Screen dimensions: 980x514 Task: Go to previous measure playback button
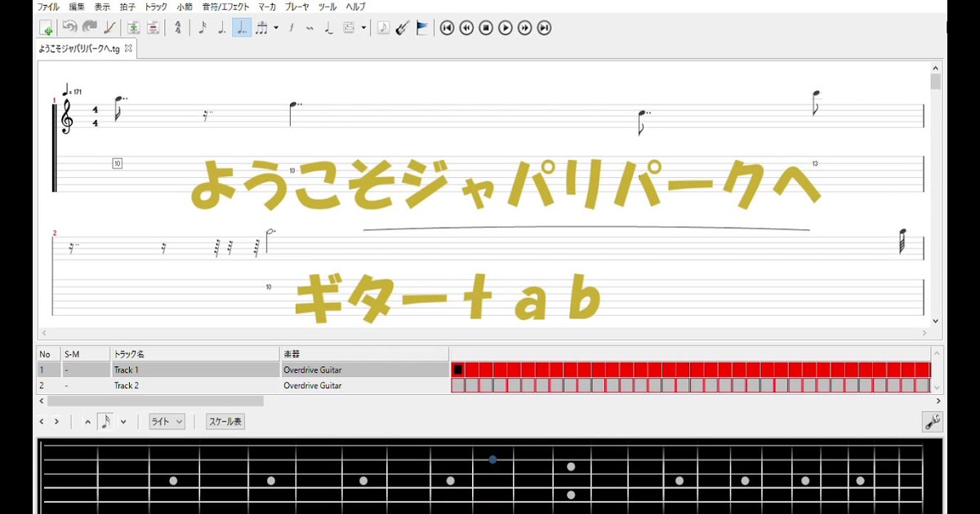pos(466,28)
